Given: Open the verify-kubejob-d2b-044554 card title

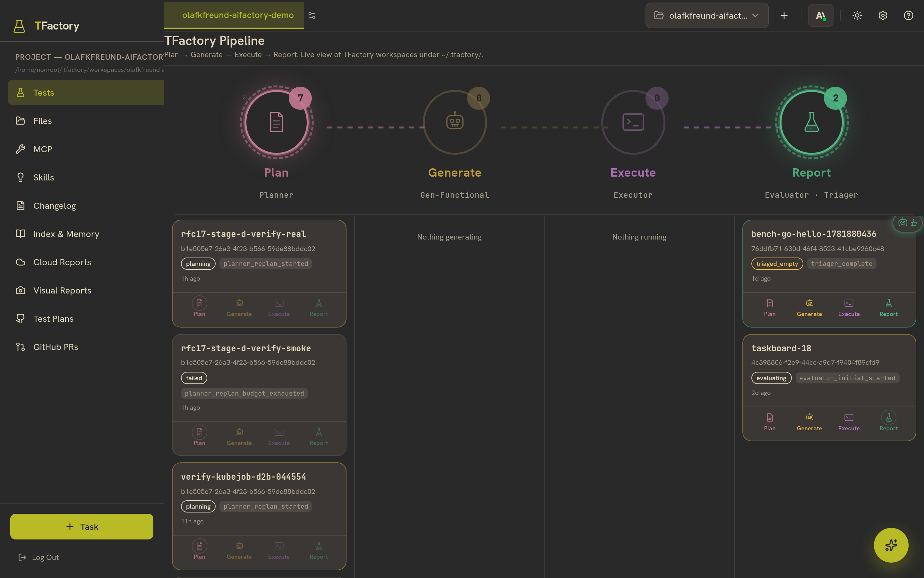Looking at the screenshot, I should click(x=243, y=477).
